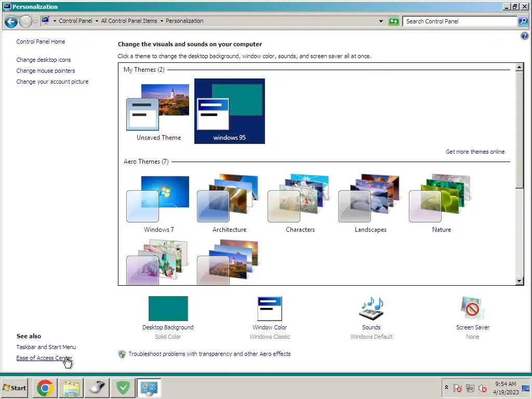Click the muted volume tray icon
Viewport: 532px width, 399px height.
482,388
